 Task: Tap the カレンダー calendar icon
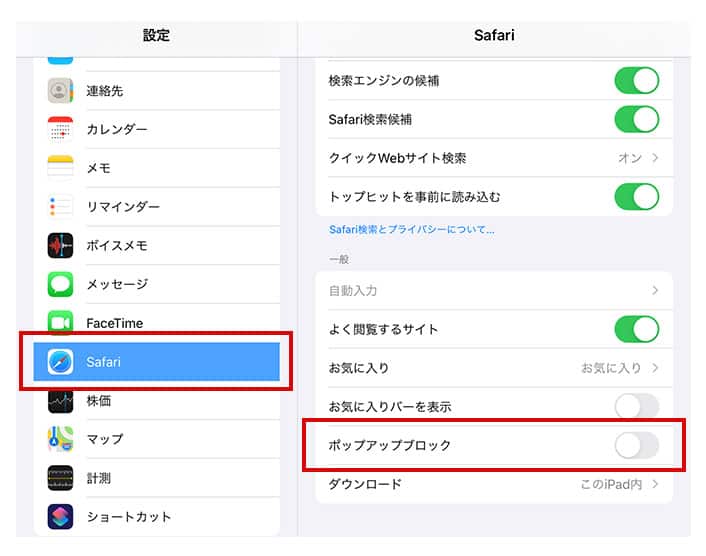click(61, 130)
